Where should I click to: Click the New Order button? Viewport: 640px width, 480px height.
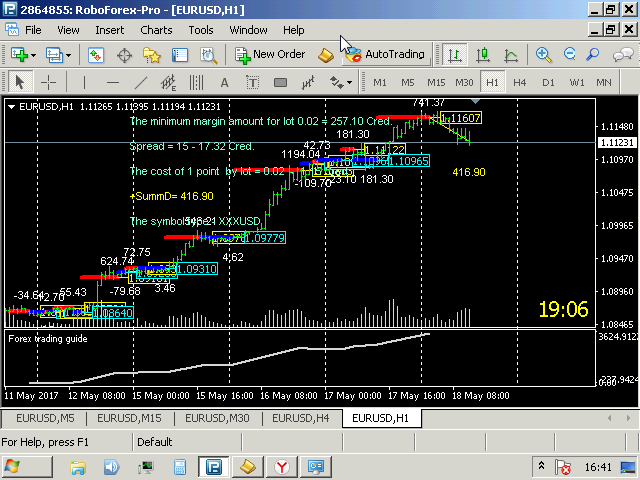[x=271, y=54]
